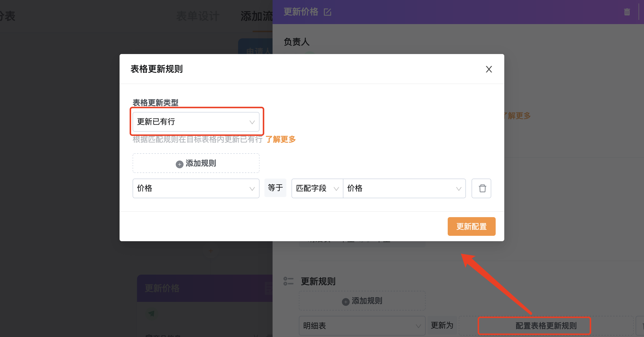Click 配置表格更新规则 in background panel
This screenshot has width=644, height=337.
pos(546,325)
